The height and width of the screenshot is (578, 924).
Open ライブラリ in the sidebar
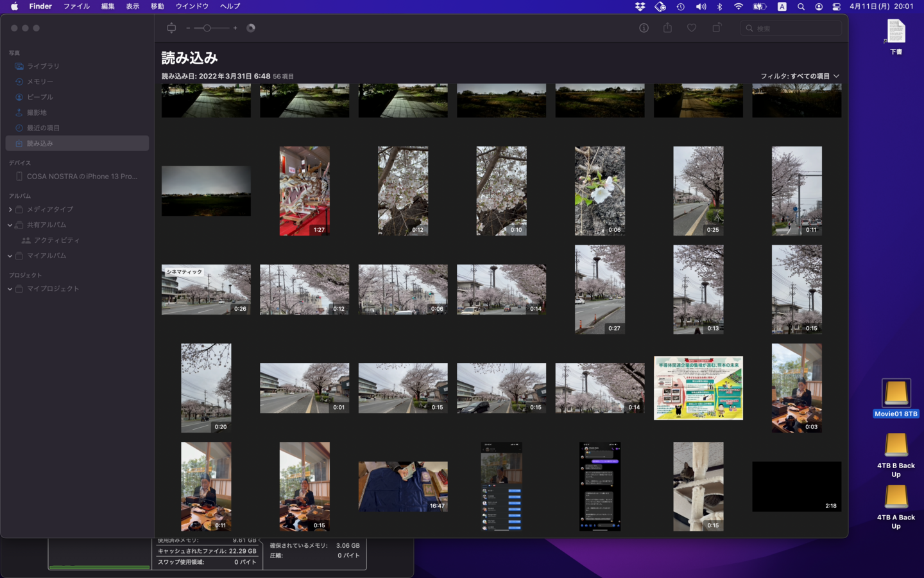(x=43, y=66)
